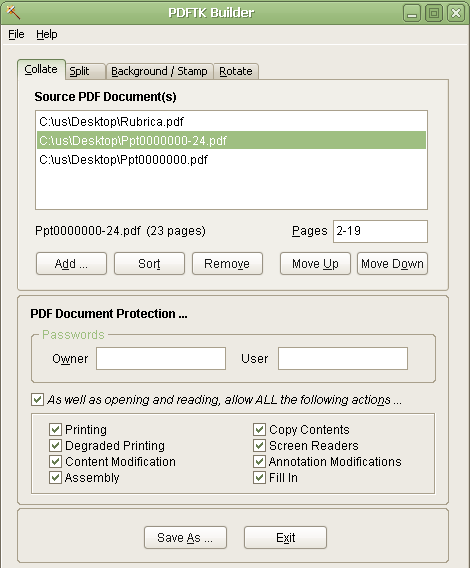This screenshot has height=568, width=470.
Task: Toggle the allow ALL following actions checkbox
Action: [x=37, y=400]
